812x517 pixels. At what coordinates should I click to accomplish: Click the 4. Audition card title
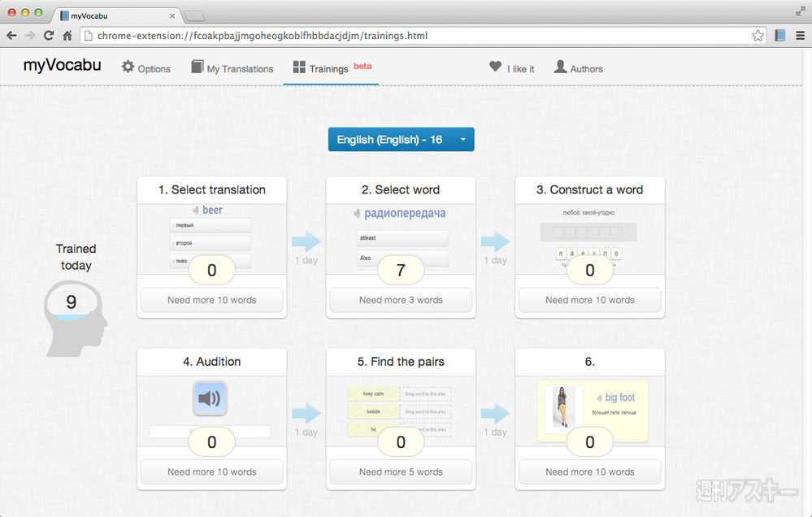coord(212,362)
